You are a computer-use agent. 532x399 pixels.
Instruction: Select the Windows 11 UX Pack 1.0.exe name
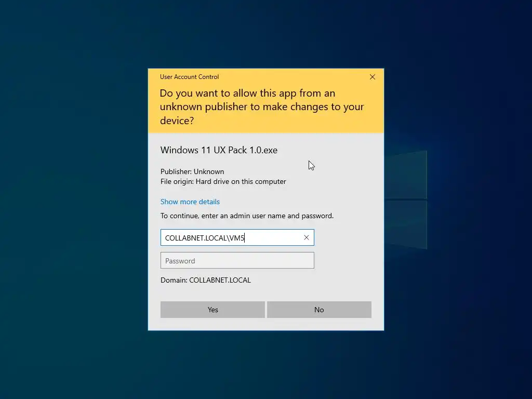click(x=219, y=150)
